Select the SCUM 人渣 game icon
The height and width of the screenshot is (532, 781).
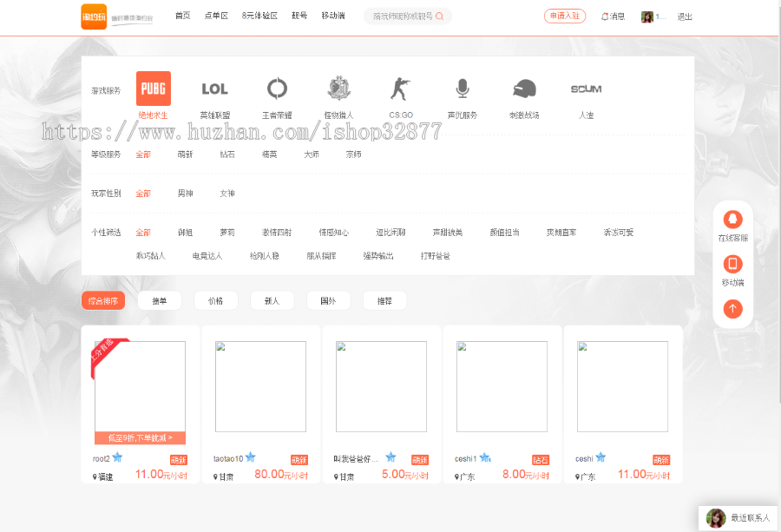coord(586,89)
